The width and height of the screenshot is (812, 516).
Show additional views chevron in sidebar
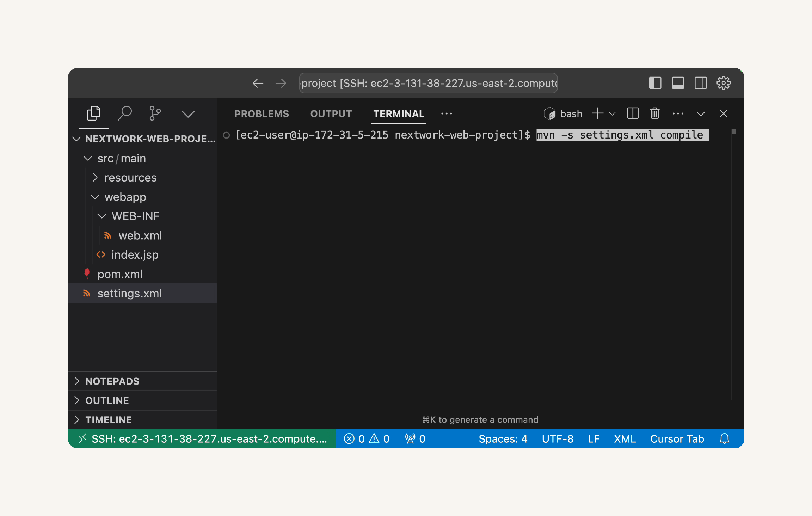pyautogui.click(x=188, y=114)
